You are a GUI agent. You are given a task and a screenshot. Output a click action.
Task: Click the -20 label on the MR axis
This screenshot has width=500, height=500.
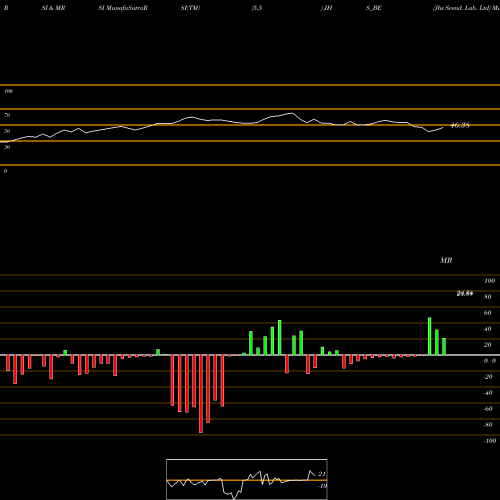pyautogui.click(x=488, y=377)
